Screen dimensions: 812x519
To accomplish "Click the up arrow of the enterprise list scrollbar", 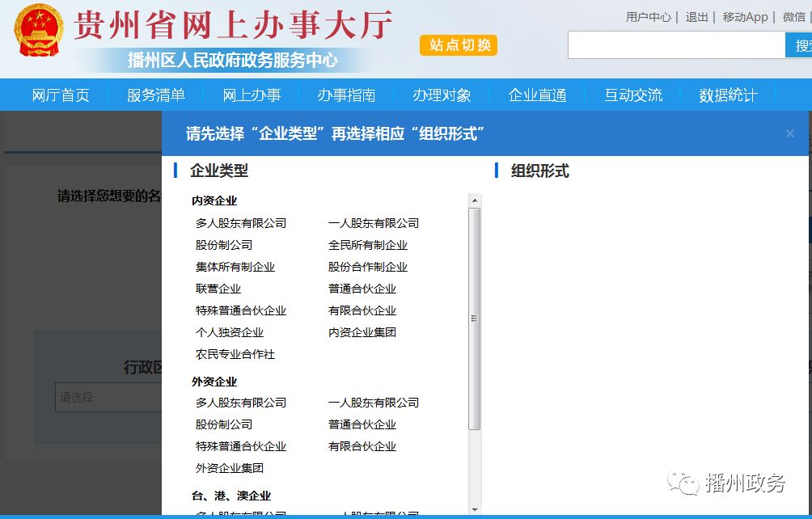I will tap(475, 200).
